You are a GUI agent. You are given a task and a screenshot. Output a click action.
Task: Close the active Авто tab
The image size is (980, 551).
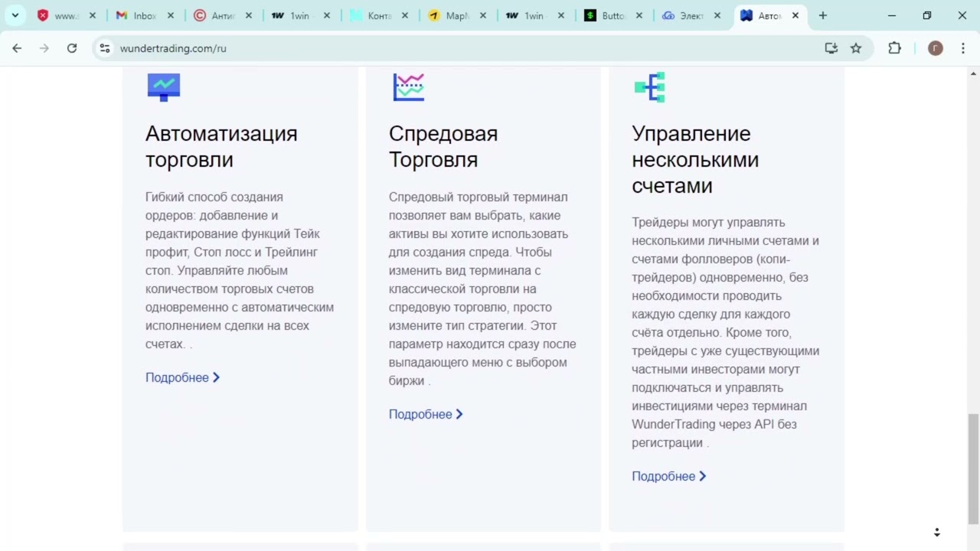tap(795, 15)
